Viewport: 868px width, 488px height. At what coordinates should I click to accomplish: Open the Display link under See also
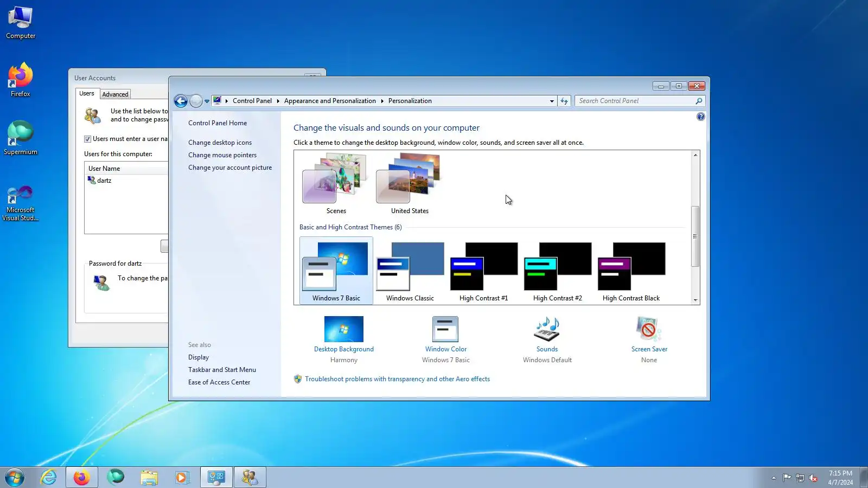(199, 357)
